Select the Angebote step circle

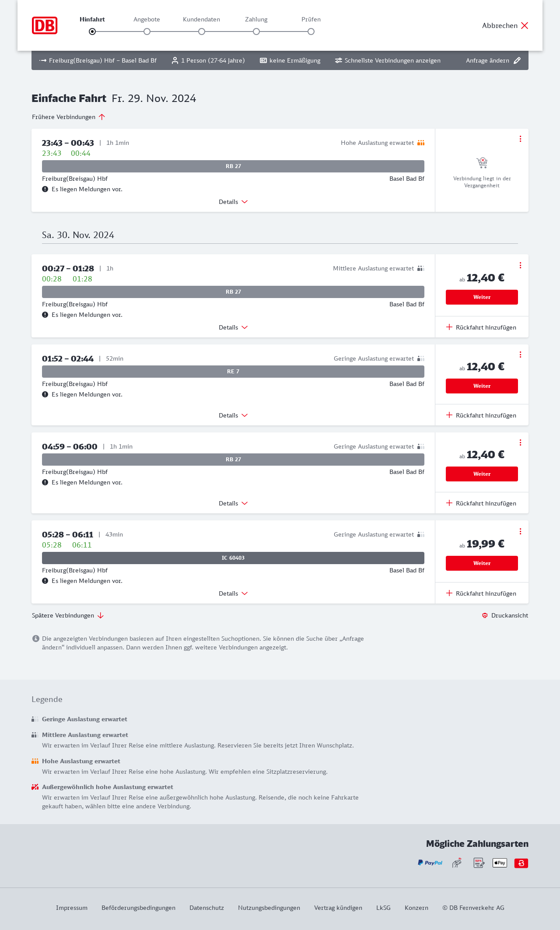click(x=147, y=32)
